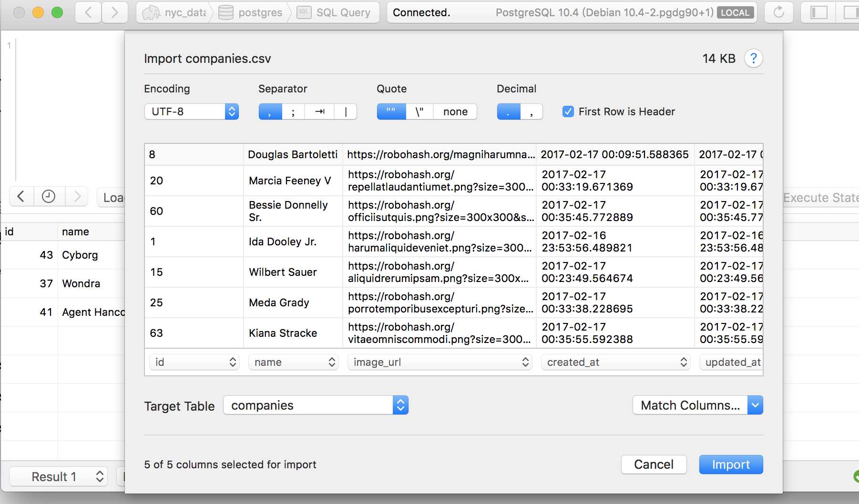Screen dimensions: 859x504
Task: Click the Cancel button
Action: click(x=654, y=464)
